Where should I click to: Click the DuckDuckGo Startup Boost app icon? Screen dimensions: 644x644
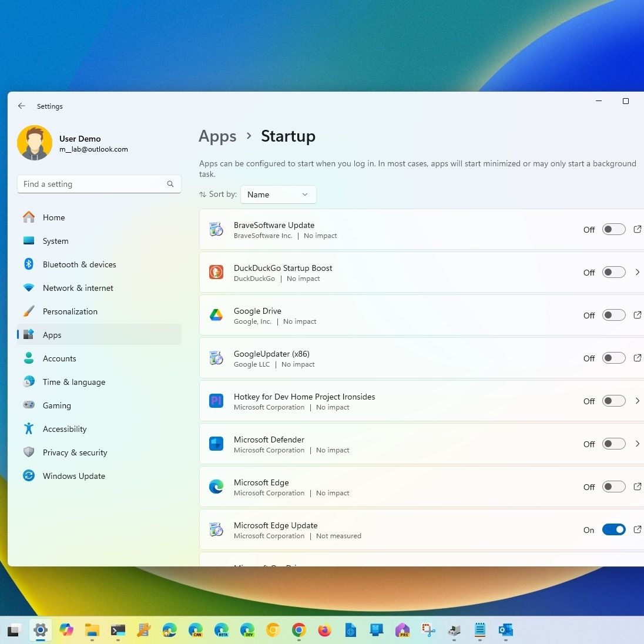[x=216, y=272]
